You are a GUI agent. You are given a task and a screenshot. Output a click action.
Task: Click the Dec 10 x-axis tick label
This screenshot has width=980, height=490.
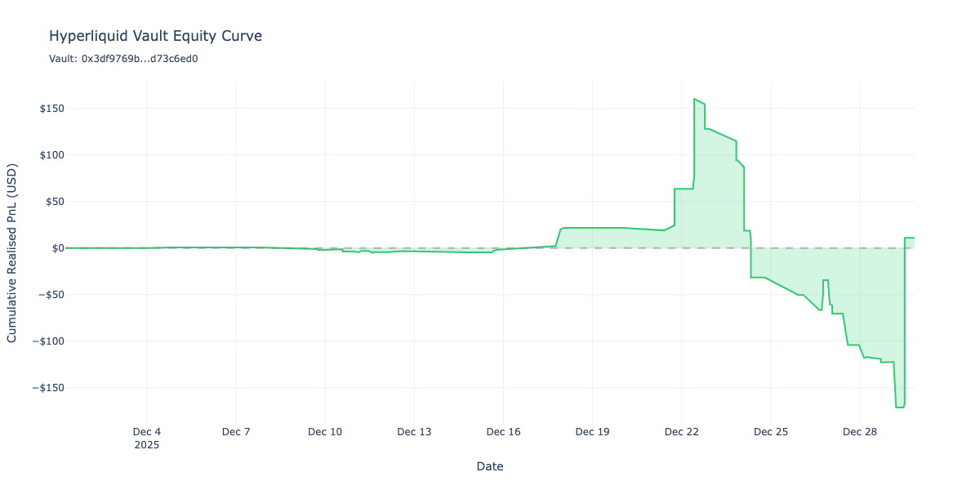tap(325, 432)
